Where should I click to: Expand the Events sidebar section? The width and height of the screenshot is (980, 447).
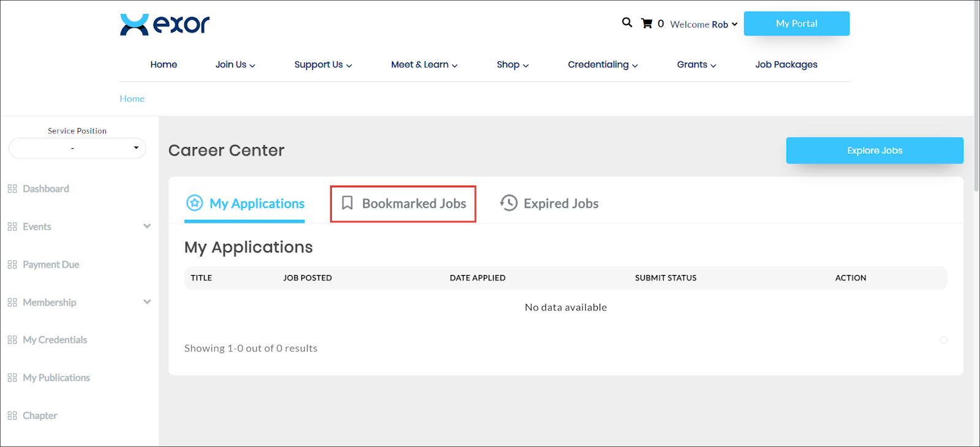pos(147,227)
